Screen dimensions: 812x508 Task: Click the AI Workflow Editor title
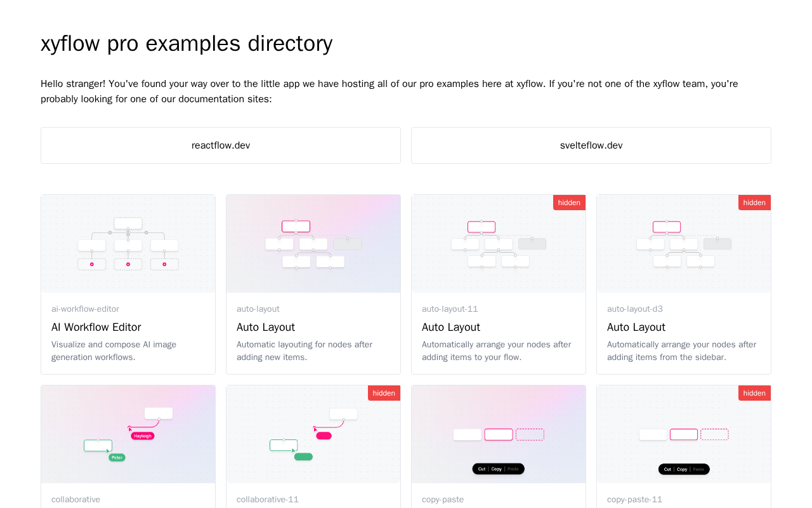point(96,327)
